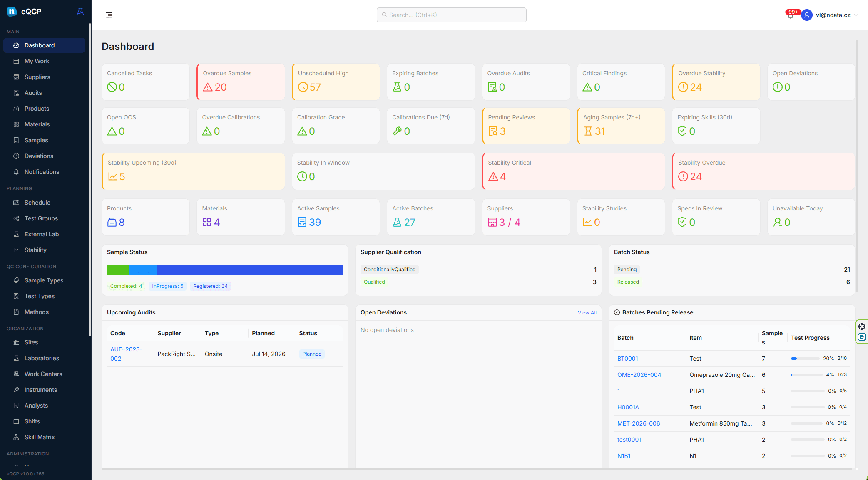868x480 pixels.
Task: Click the flask icon beside eQCP logo
Action: tap(80, 12)
